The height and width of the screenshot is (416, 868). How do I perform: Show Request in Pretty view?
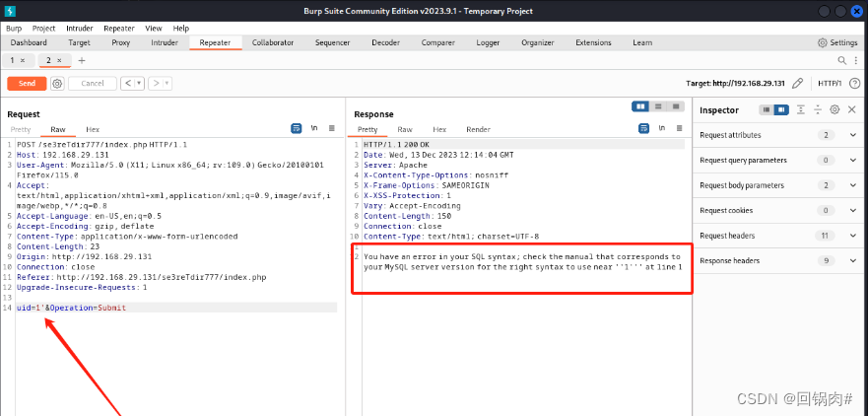[x=21, y=129]
